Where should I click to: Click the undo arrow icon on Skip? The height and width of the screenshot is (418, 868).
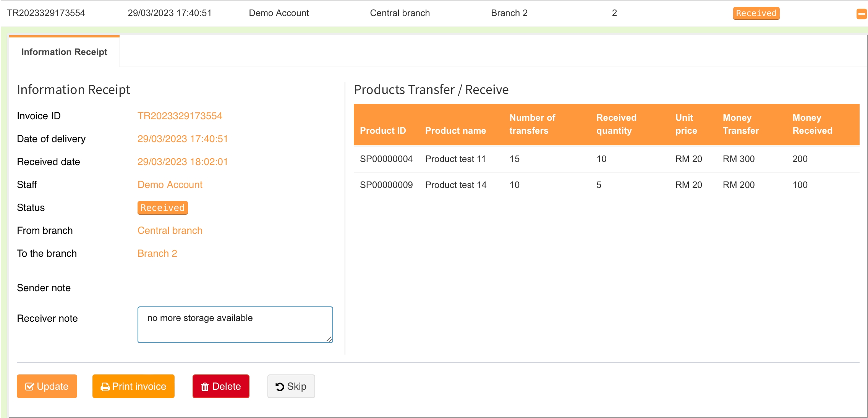pos(280,387)
